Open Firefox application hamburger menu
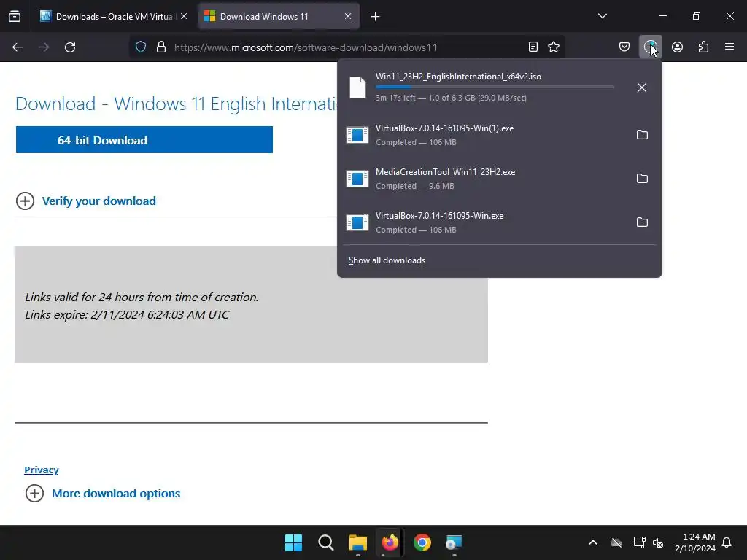Image resolution: width=747 pixels, height=560 pixels. pos(729,47)
